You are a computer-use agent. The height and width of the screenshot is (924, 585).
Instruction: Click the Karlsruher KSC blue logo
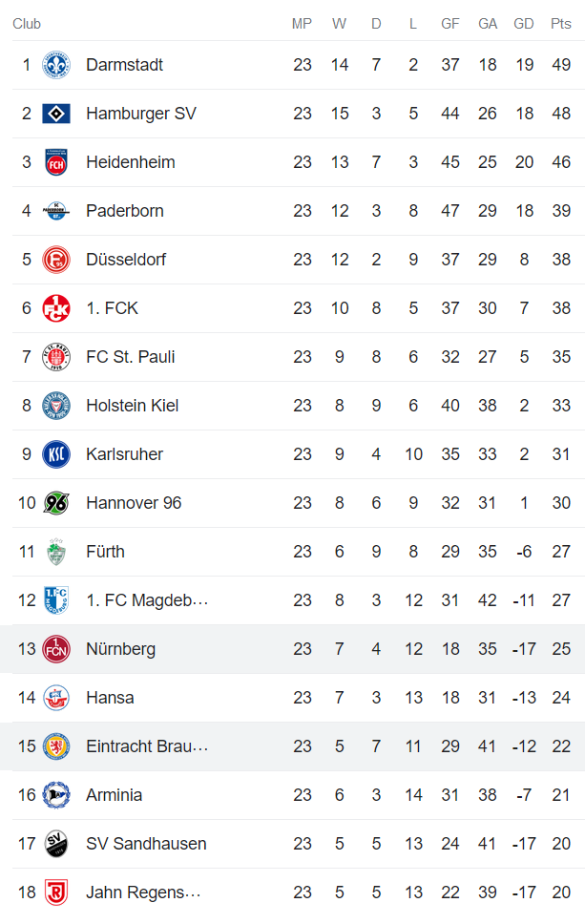[x=56, y=454]
